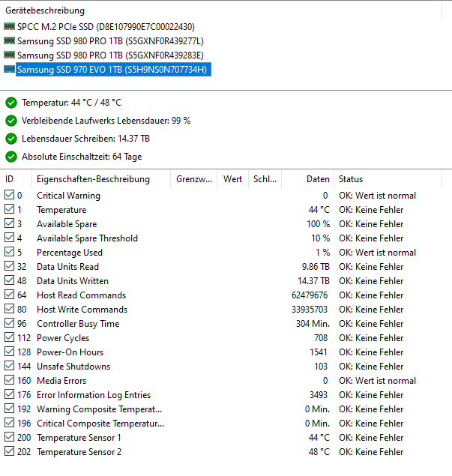Click Critical Warning status 'OK: Wert ist normal'
The width and height of the screenshot is (452, 476).
tap(377, 196)
